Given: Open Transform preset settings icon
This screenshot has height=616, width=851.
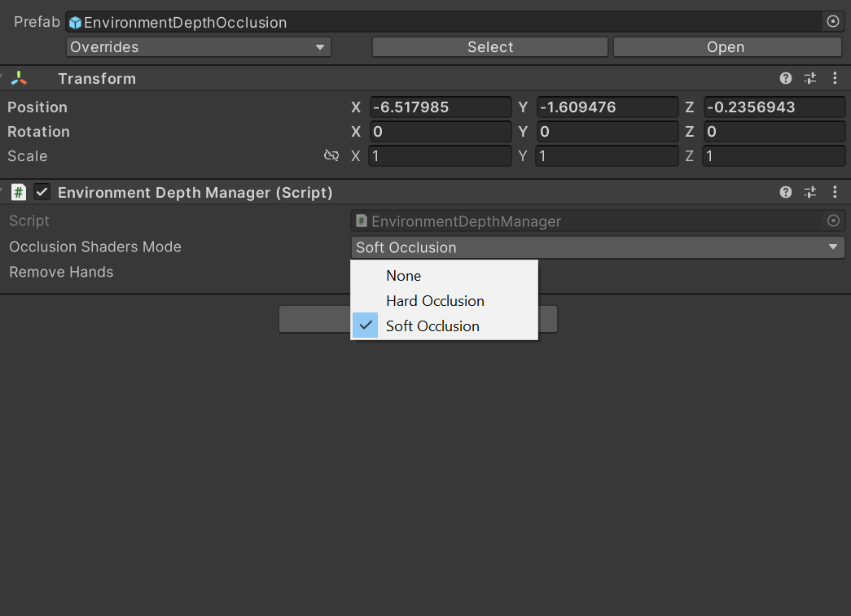Looking at the screenshot, I should [810, 79].
